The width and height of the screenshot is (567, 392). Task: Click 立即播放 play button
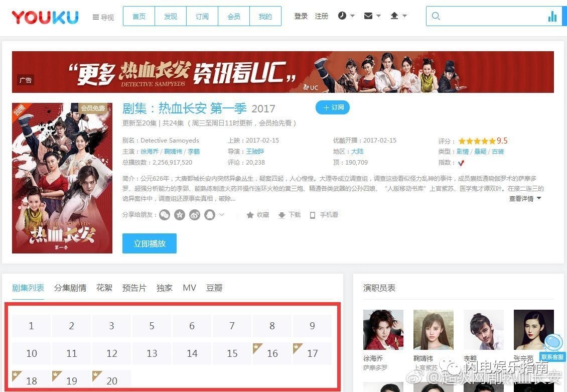click(x=150, y=243)
